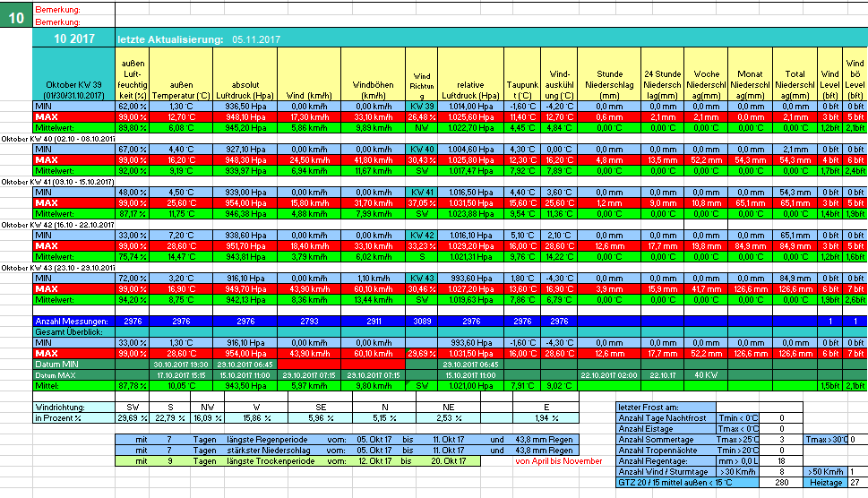This screenshot has height=498, width=868.
Task: Click the 'Anzahl Sommertage' label
Action: click(666, 440)
